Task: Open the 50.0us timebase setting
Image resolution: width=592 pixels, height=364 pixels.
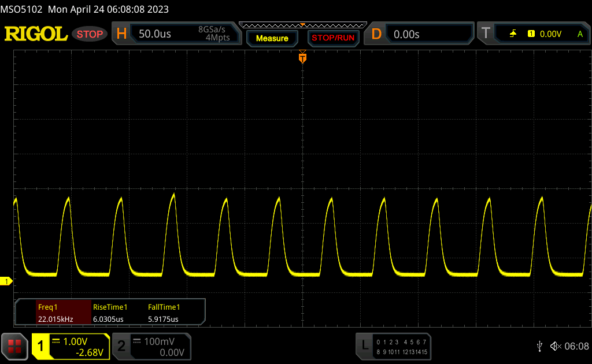Action: click(x=155, y=34)
